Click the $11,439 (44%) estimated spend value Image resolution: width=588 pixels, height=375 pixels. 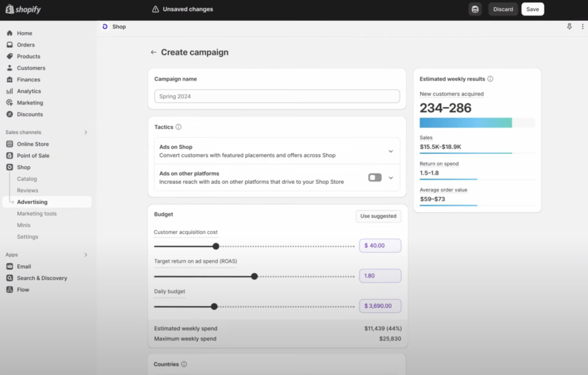pos(383,328)
